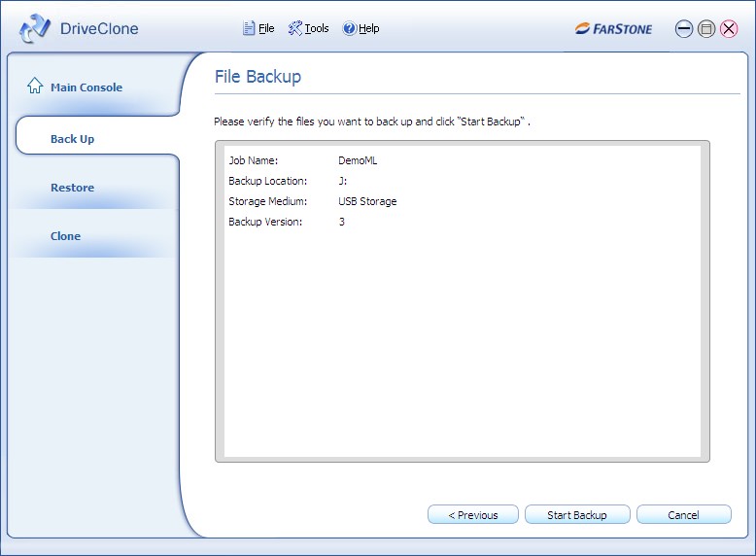This screenshot has height=556, width=756.
Task: Select the Back Up sidebar tab
Action: pyautogui.click(x=73, y=139)
